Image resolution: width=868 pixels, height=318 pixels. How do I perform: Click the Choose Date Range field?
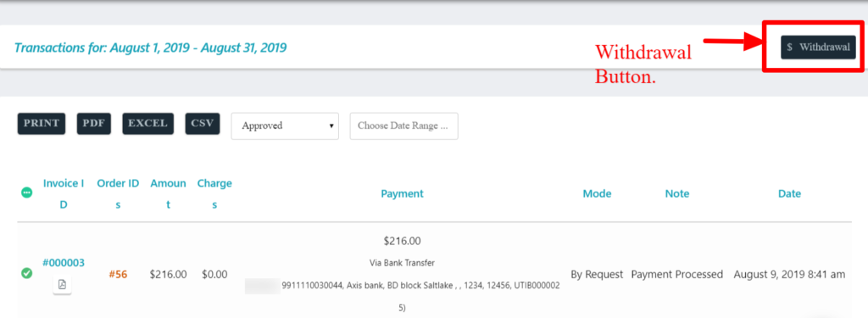pos(403,126)
